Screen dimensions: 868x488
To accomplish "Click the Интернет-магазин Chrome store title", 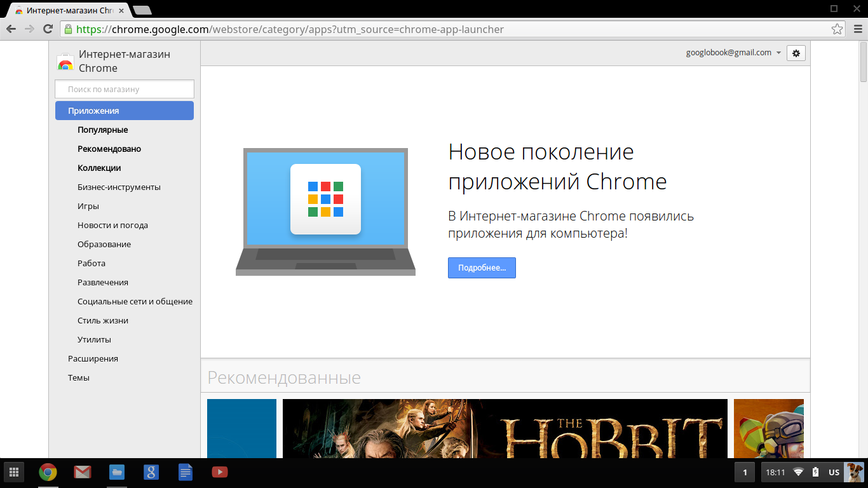I will click(x=125, y=61).
